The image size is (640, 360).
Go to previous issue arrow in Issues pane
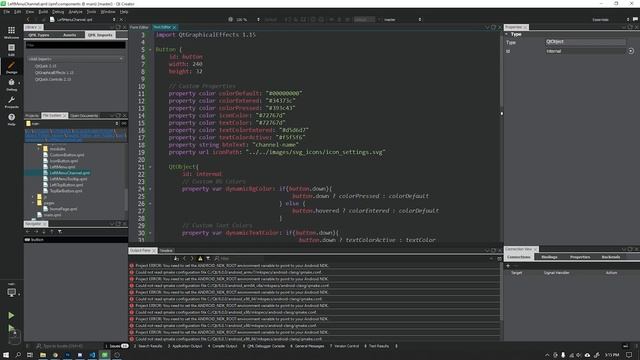click(x=184, y=258)
